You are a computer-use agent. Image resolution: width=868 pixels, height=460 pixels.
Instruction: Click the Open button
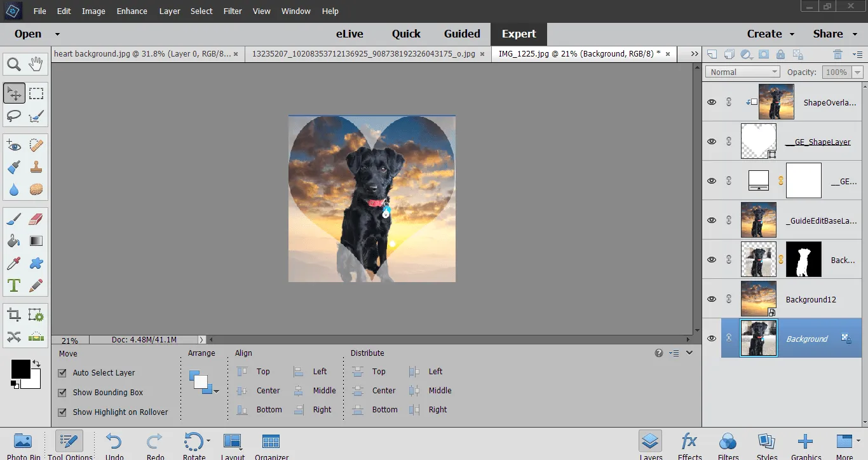point(28,34)
